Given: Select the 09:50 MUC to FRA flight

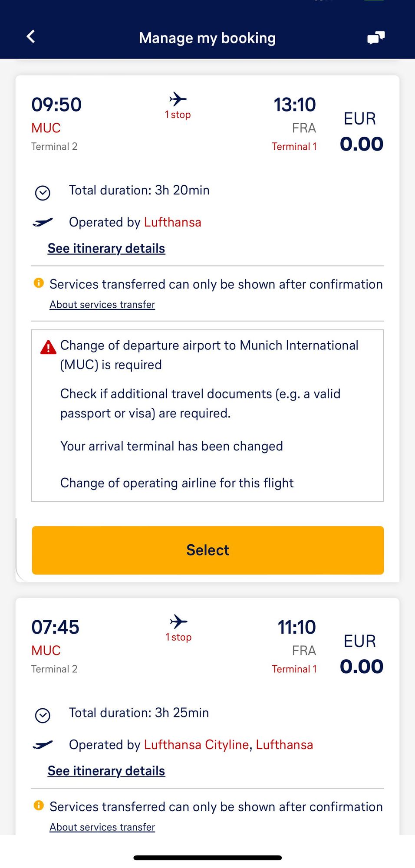Looking at the screenshot, I should tap(208, 550).
